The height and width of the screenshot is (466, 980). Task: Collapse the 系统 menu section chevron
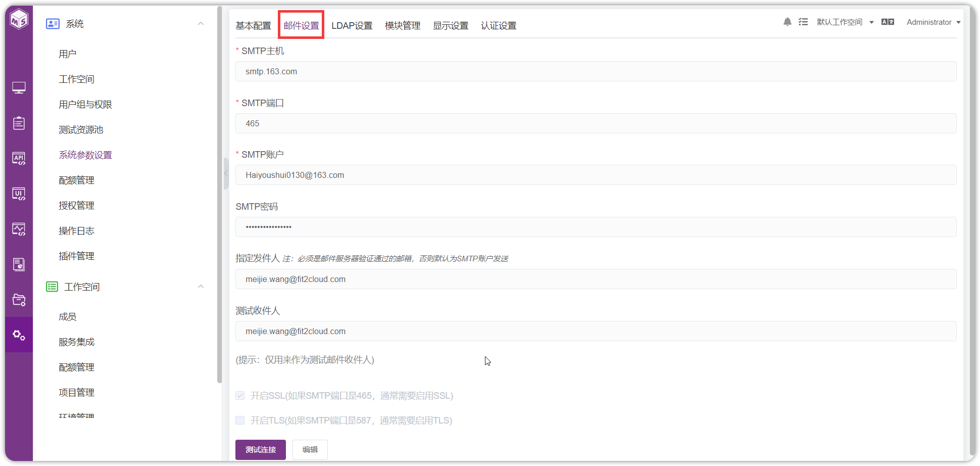tap(201, 24)
